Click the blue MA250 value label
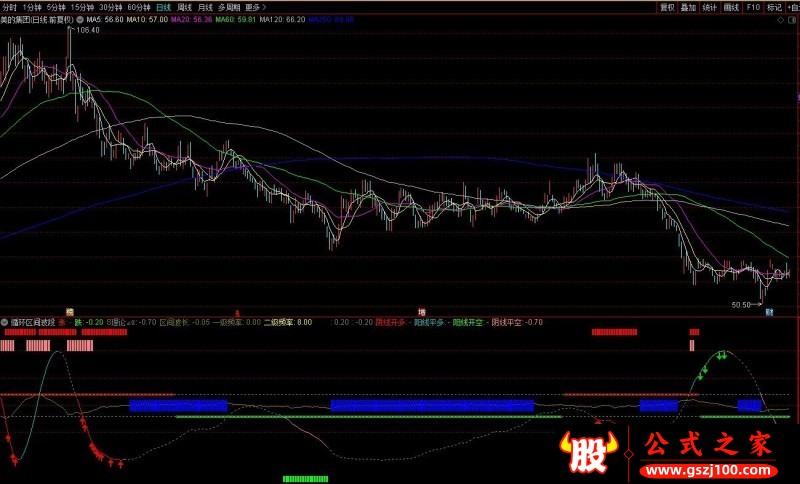The image size is (800, 484). 331,19
